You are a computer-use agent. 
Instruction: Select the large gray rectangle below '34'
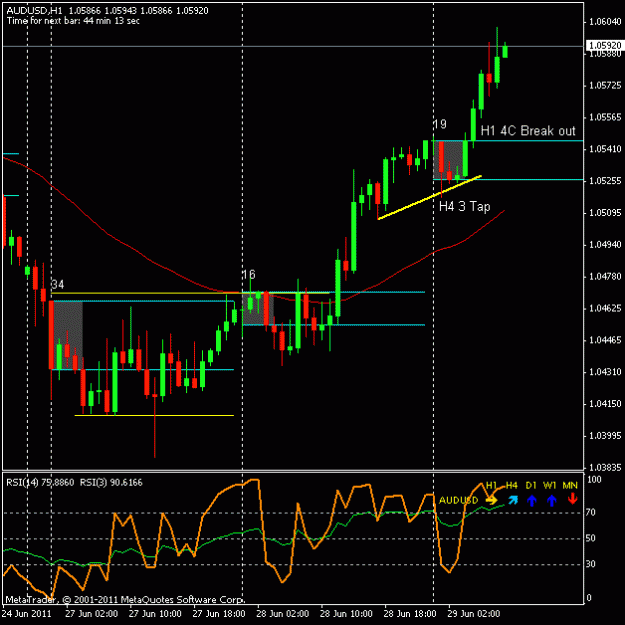coord(66,335)
